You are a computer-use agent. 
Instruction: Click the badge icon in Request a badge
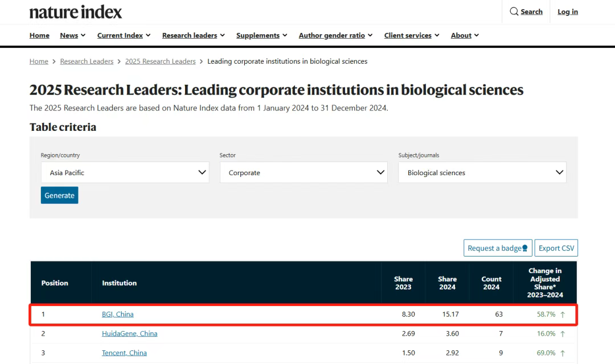[x=525, y=248]
